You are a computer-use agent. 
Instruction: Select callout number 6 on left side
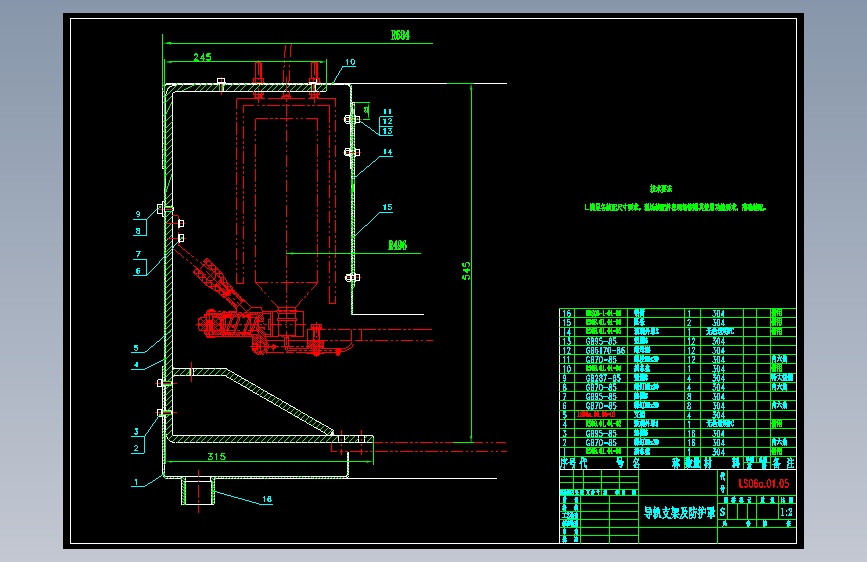138,271
